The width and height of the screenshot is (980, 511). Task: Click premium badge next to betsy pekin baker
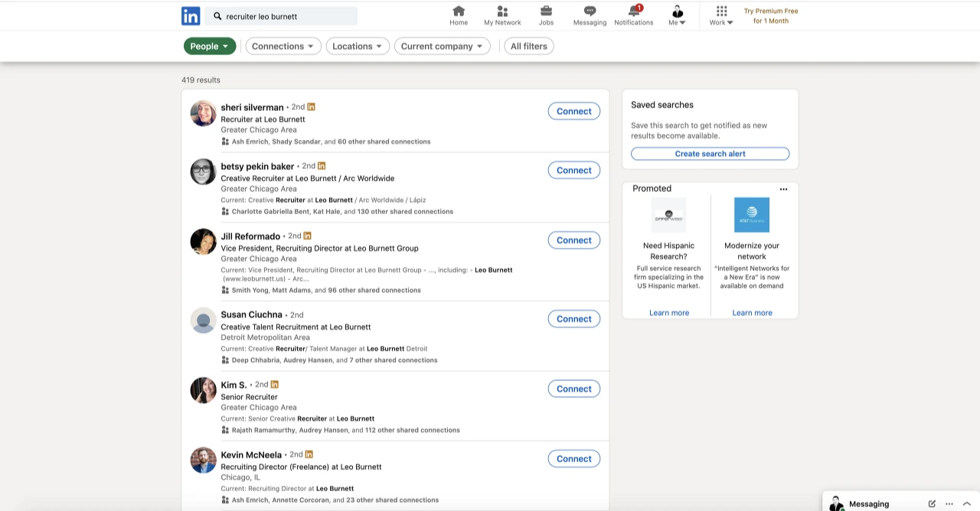322,166
